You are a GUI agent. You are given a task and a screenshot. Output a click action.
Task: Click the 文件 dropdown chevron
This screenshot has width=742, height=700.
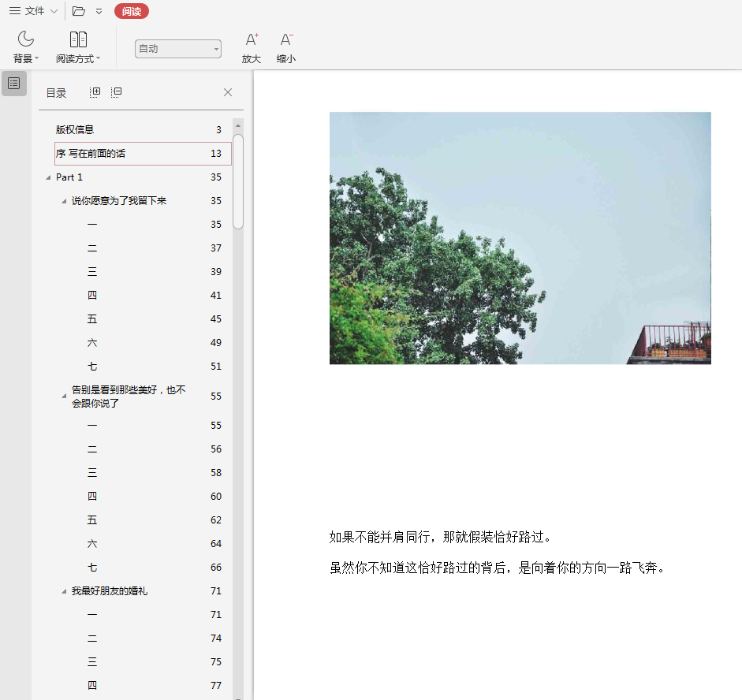(x=54, y=11)
